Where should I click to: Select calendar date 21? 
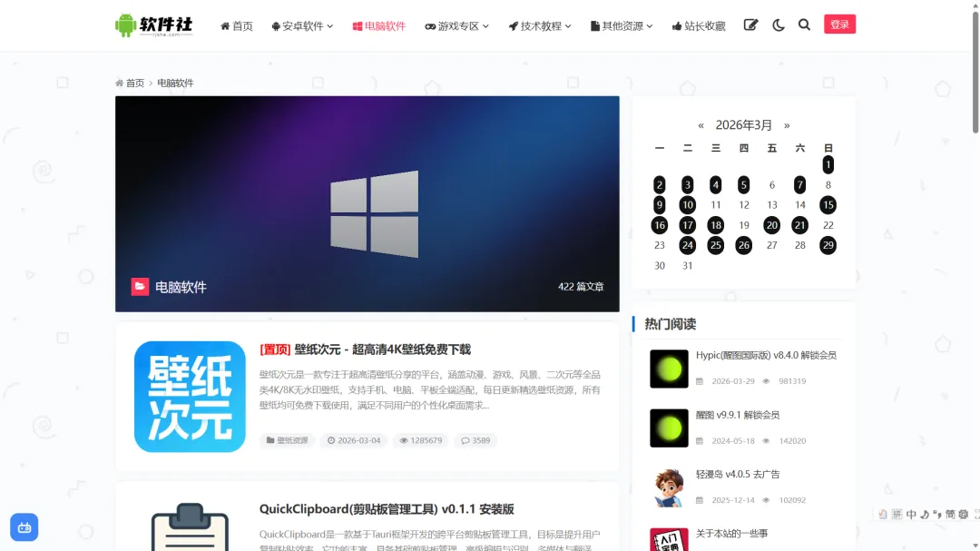(799, 225)
